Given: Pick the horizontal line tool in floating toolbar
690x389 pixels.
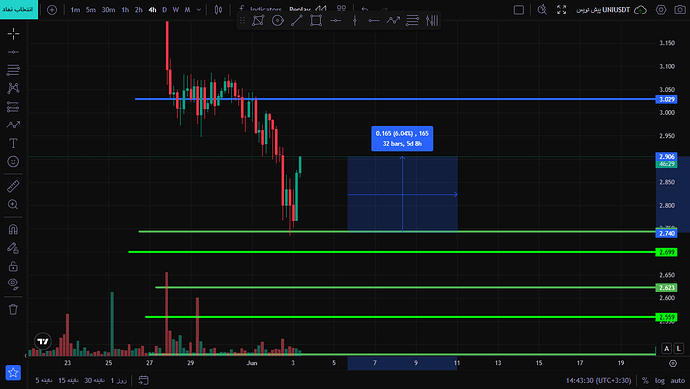Looking at the screenshot, I should tap(335, 20).
